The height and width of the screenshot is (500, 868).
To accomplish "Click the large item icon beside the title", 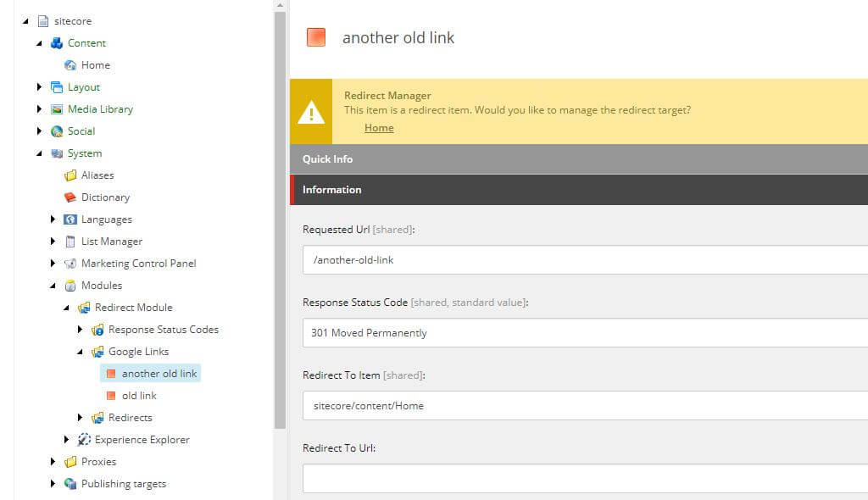I will [x=316, y=37].
